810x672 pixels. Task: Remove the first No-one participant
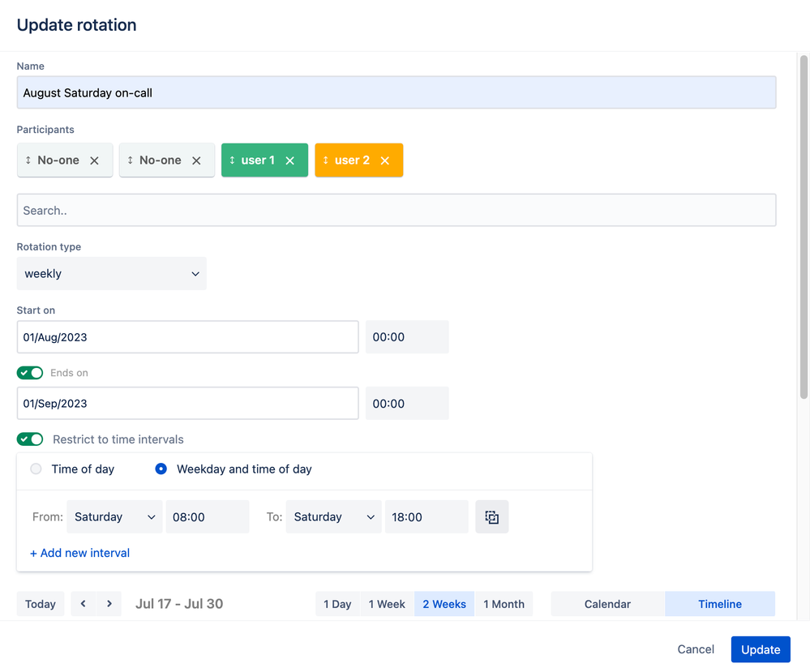pyautogui.click(x=94, y=161)
